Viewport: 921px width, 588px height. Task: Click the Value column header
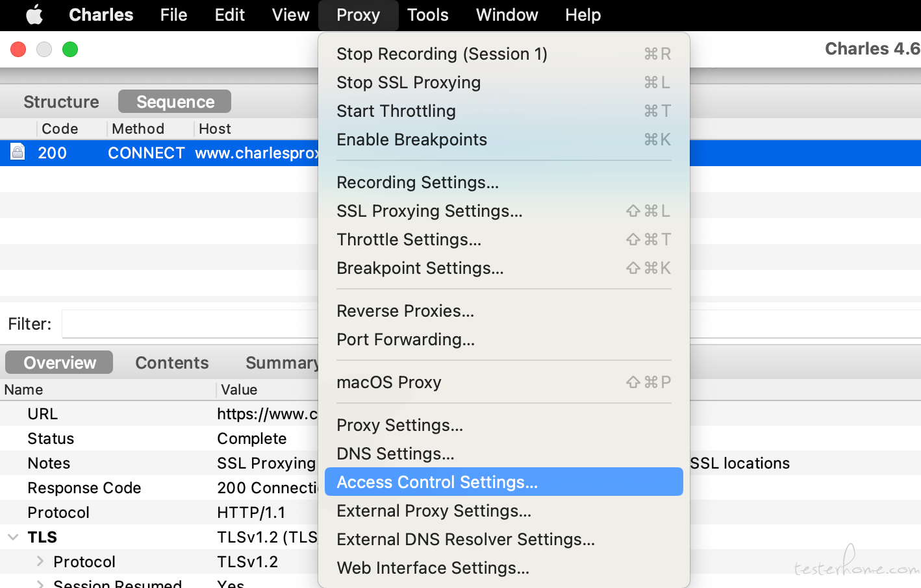(x=239, y=389)
